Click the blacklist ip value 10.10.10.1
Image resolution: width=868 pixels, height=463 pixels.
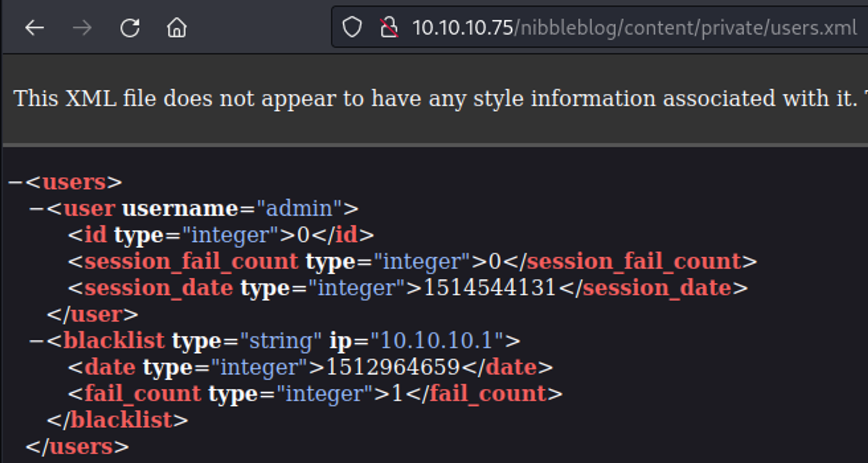pos(436,341)
